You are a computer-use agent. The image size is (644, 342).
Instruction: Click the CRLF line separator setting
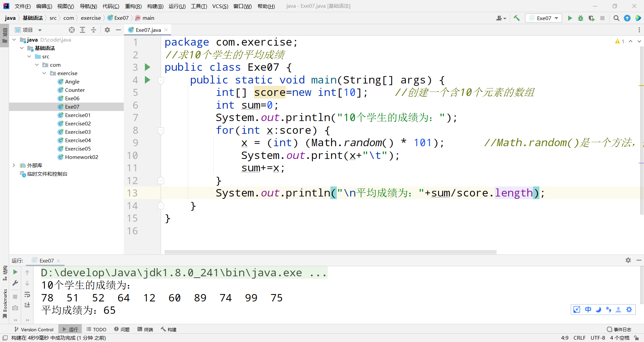(x=579, y=338)
